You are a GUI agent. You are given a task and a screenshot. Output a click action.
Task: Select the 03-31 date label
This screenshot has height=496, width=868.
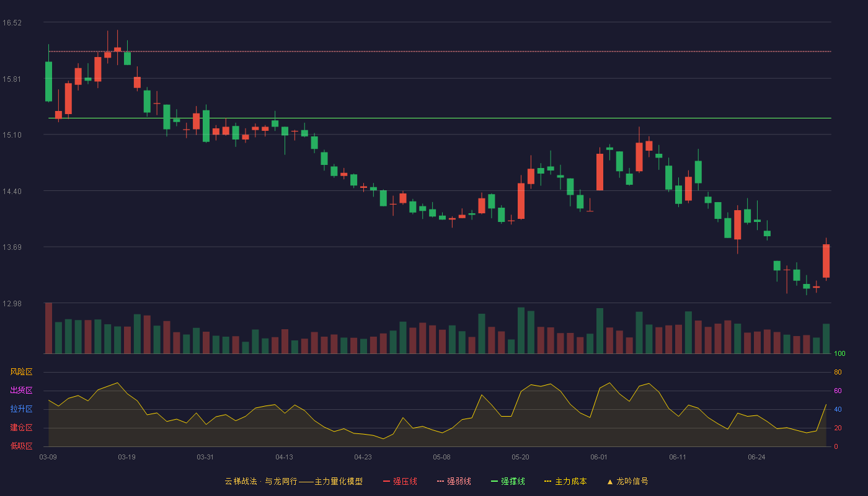[205, 457]
